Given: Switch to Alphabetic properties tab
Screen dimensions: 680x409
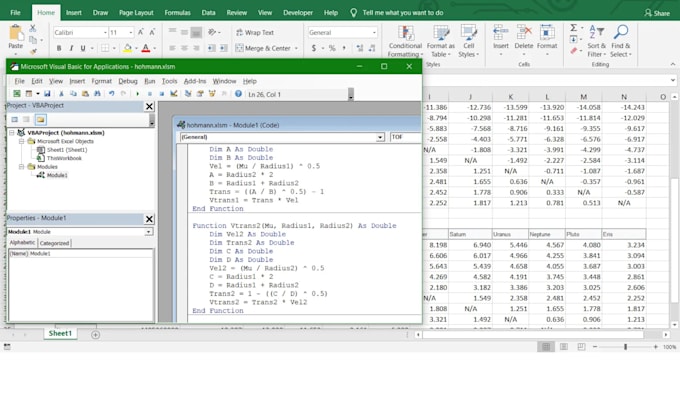Looking at the screenshot, I should click(22, 243).
